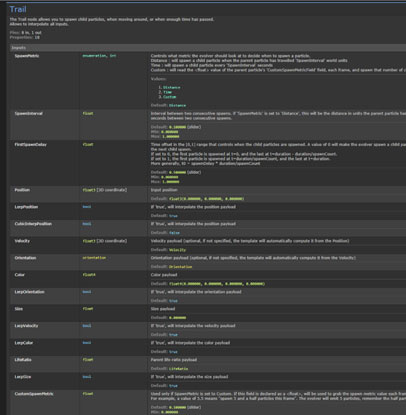Viewport: 406px width, 415px height.
Task: Click enumeration value '3. Custom' in the list
Action: click(x=167, y=97)
